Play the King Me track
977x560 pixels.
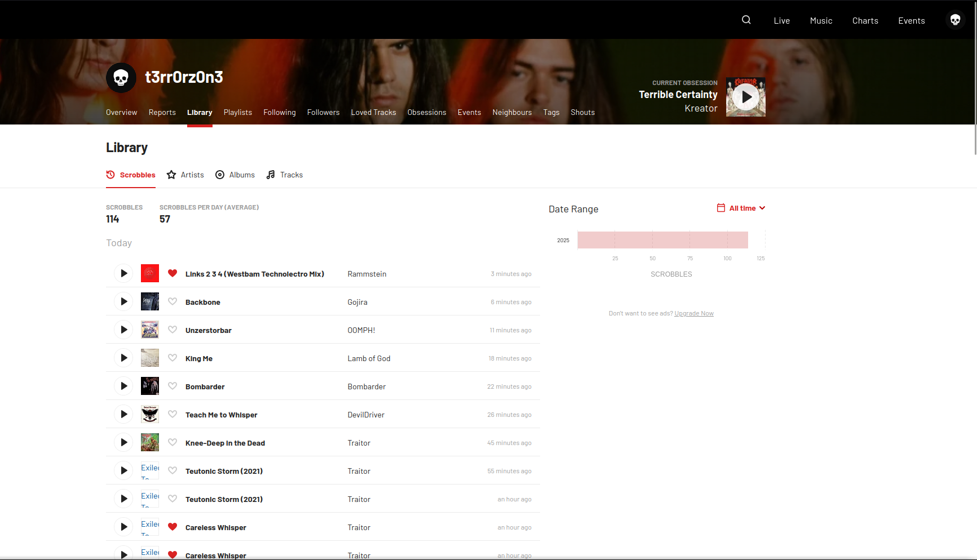[x=123, y=358]
